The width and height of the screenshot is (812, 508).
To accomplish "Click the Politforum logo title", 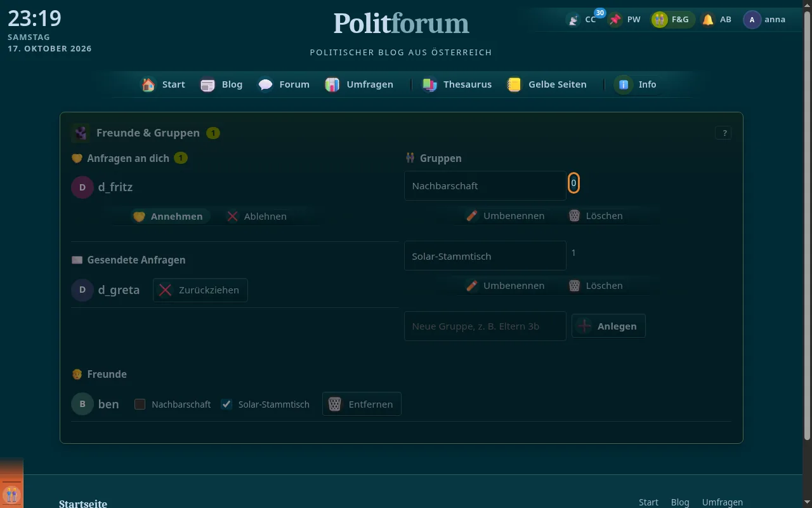I will 402,23.
